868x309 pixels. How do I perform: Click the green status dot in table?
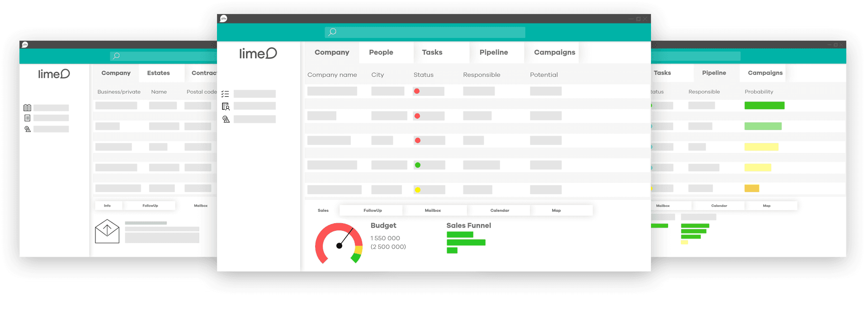[x=418, y=165]
